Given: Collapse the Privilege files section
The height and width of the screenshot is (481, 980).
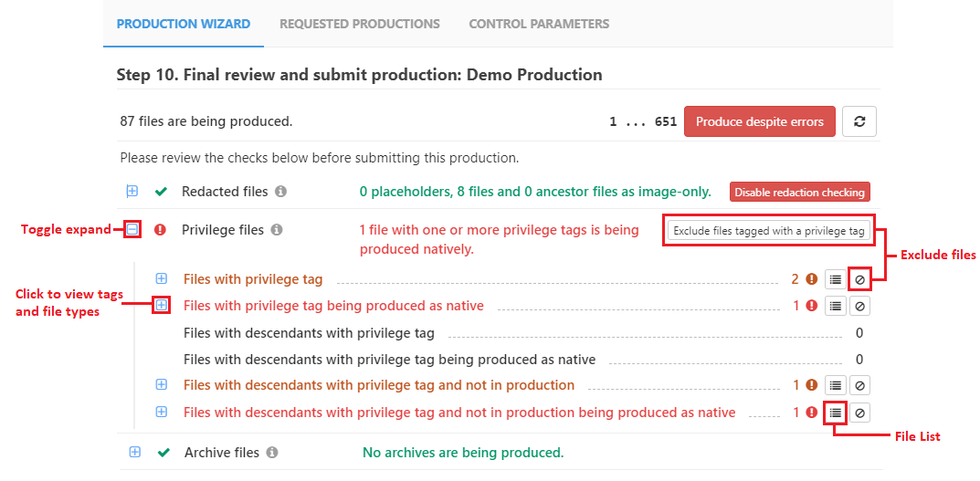Looking at the screenshot, I should (132, 230).
